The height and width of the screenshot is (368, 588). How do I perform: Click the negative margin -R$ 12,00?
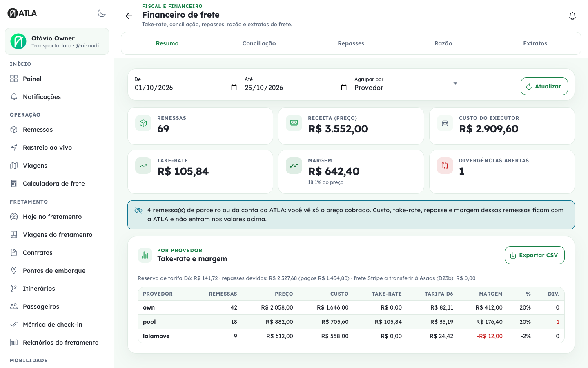point(490,336)
